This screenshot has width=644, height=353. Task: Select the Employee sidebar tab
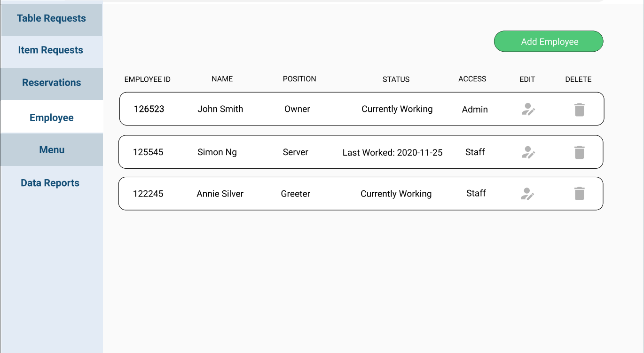point(52,118)
